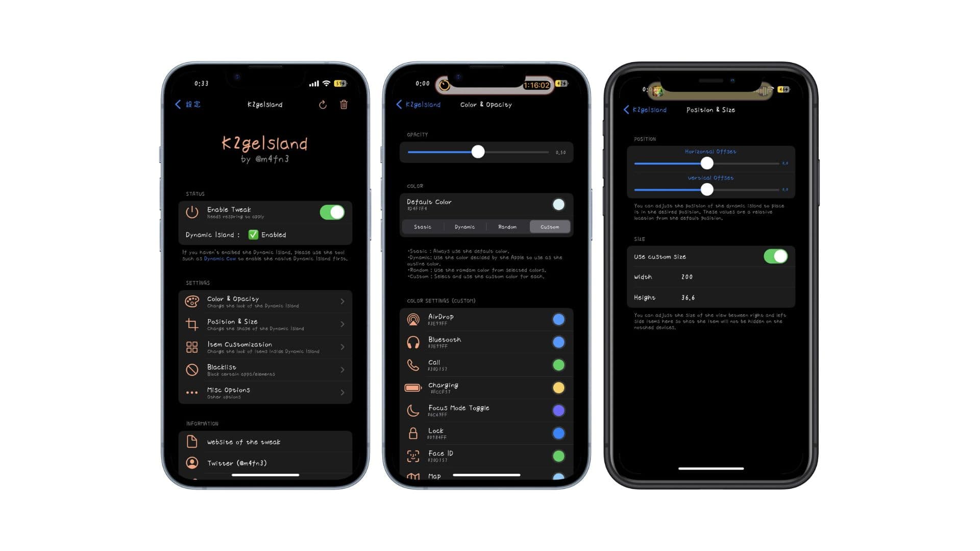Click the Horizontal Offset position slider
This screenshot has width=980, height=551.
click(x=707, y=163)
